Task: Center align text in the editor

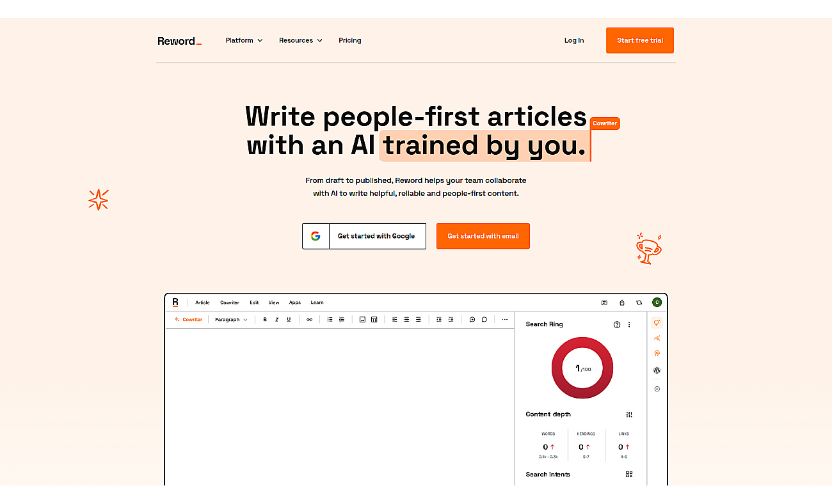Action: [x=406, y=320]
